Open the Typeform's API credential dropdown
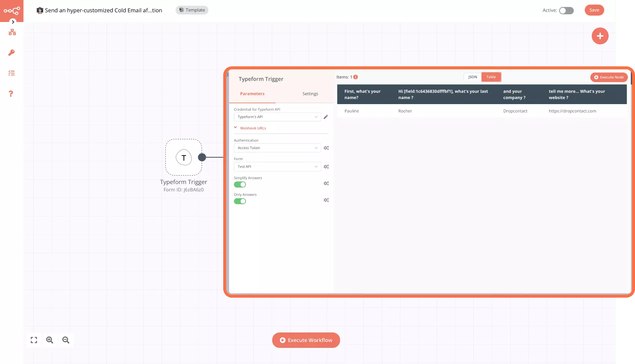635x364 pixels. (x=277, y=117)
